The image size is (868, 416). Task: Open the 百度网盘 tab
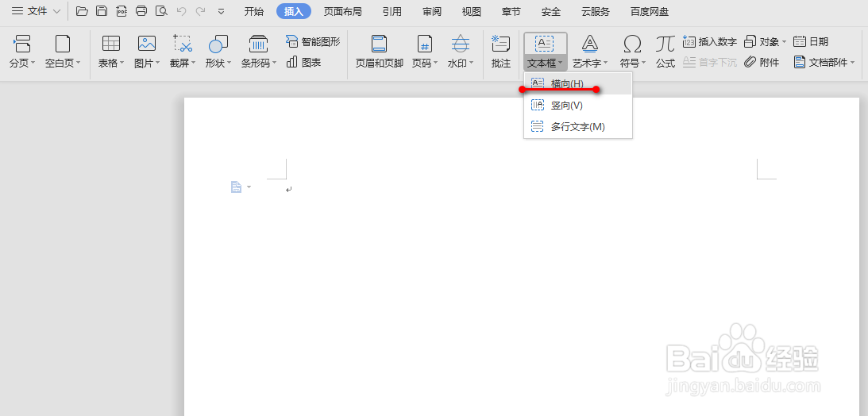click(x=650, y=12)
